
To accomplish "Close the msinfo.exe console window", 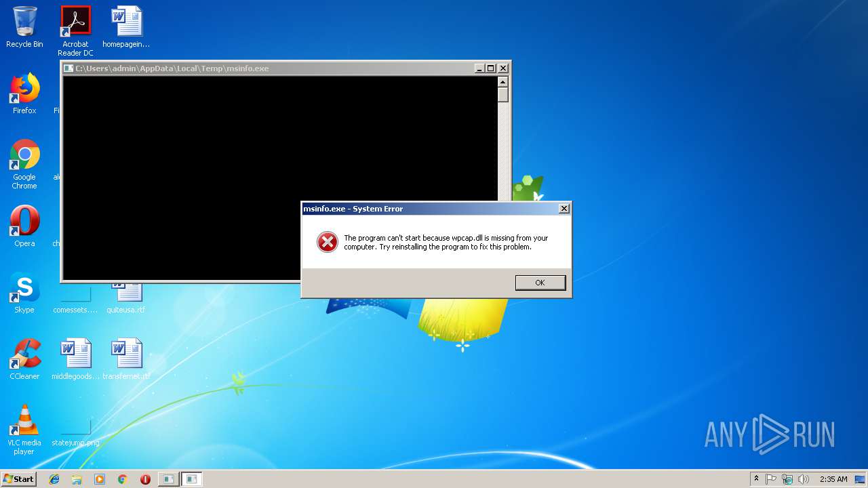I will click(503, 68).
